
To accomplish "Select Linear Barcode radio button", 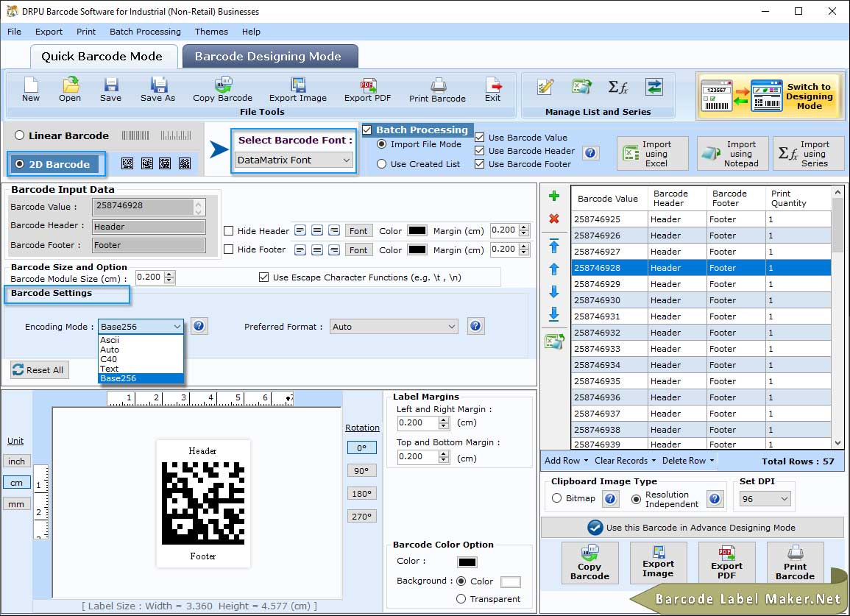I will point(20,135).
